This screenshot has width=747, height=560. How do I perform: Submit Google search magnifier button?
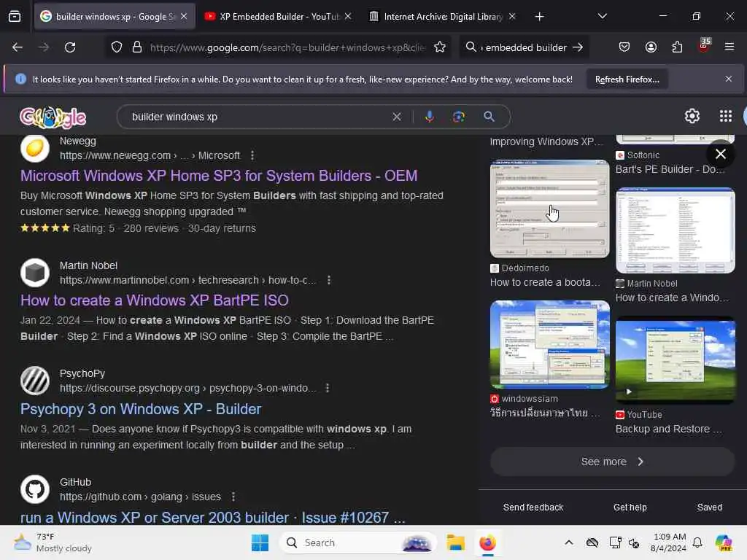tap(489, 117)
